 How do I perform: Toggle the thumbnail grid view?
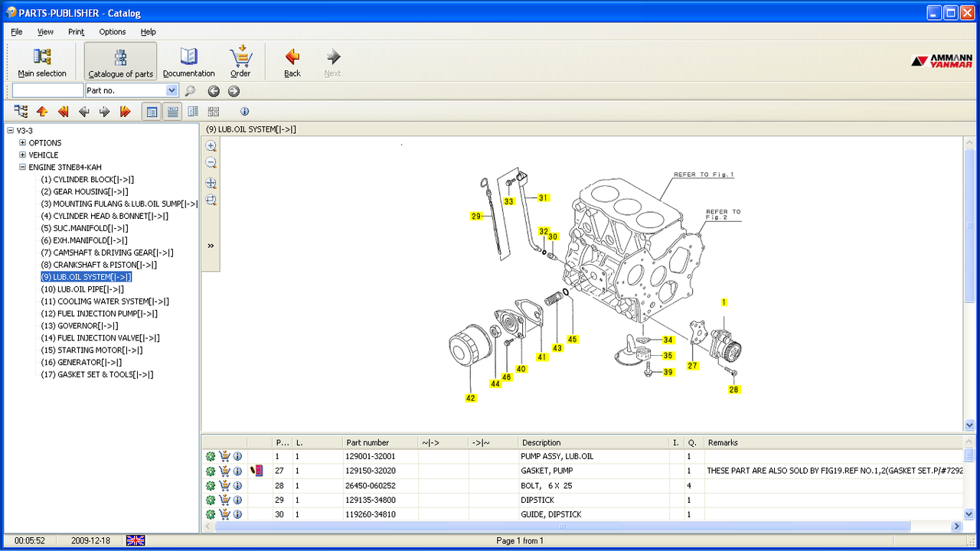213,112
